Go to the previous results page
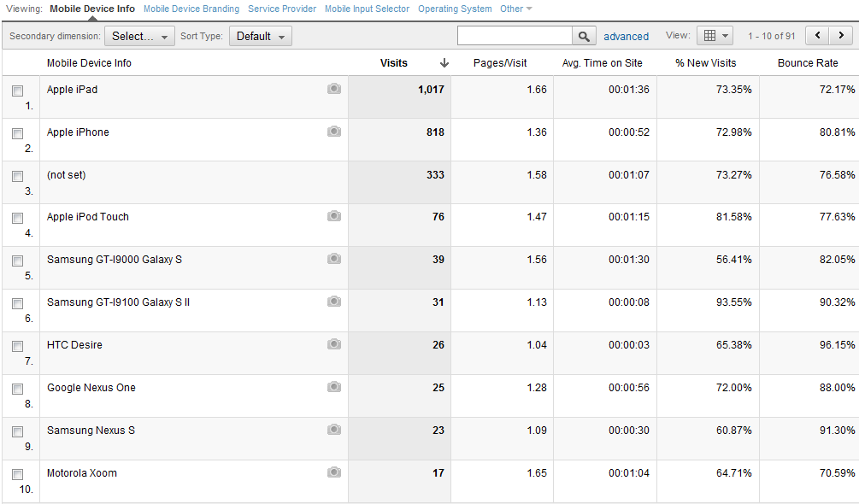The width and height of the screenshot is (859, 504). point(818,36)
